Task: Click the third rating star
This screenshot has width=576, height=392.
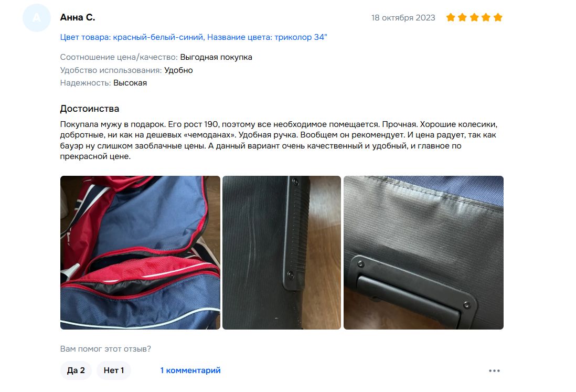Action: pyautogui.click(x=474, y=17)
